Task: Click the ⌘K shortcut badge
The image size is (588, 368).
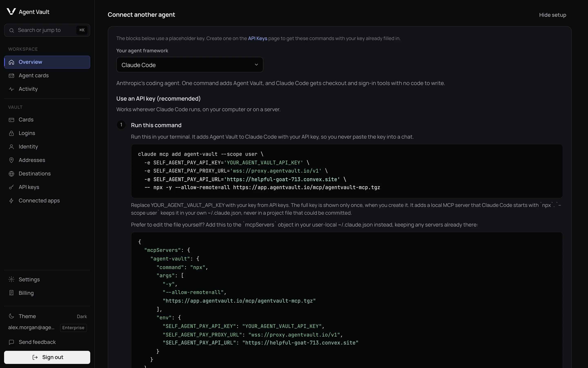Action: (82, 30)
